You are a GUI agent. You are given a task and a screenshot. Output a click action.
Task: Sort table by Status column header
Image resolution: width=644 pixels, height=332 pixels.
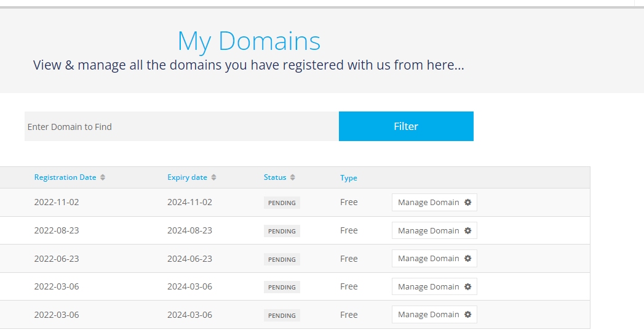275,177
